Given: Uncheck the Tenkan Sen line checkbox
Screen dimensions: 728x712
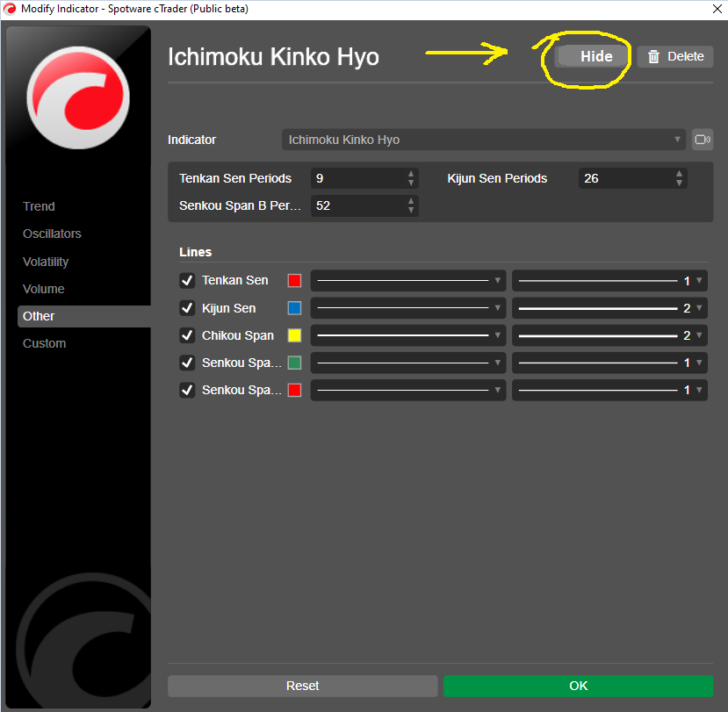Looking at the screenshot, I should click(x=187, y=280).
